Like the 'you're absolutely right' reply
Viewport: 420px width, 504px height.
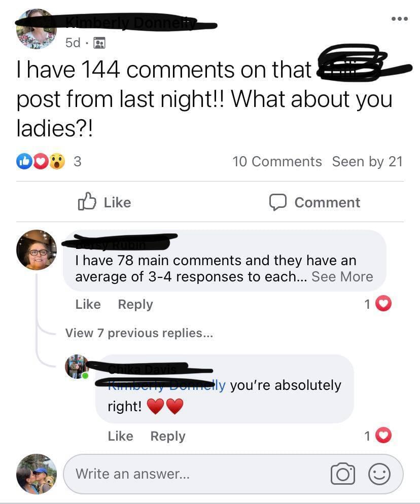point(120,436)
